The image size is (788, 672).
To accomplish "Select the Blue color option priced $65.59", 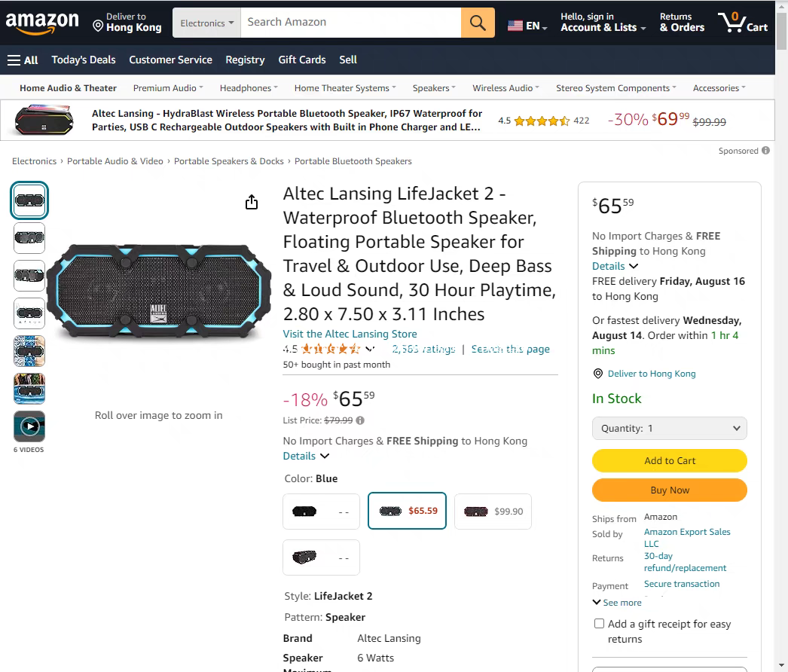I will (x=407, y=512).
